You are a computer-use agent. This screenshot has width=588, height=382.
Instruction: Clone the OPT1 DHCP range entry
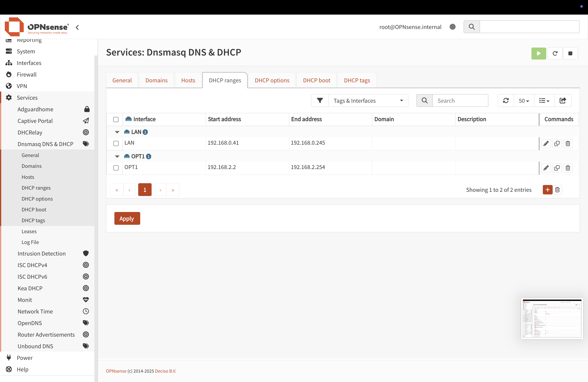pos(557,168)
